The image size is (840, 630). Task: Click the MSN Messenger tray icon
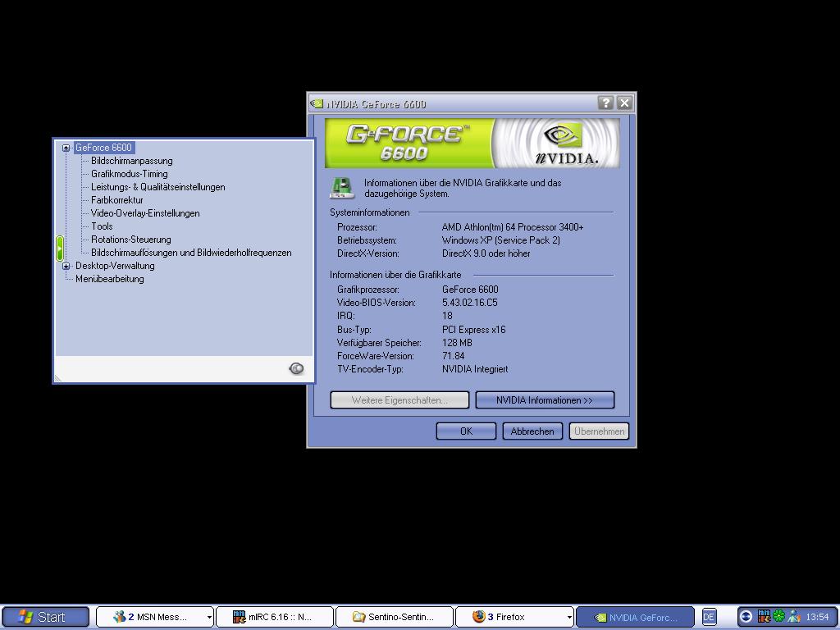[x=794, y=617]
